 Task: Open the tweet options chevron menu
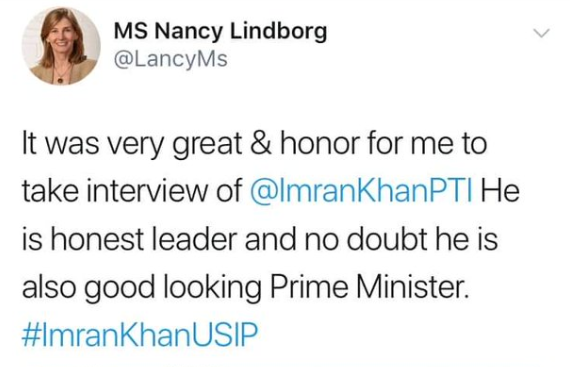(541, 33)
